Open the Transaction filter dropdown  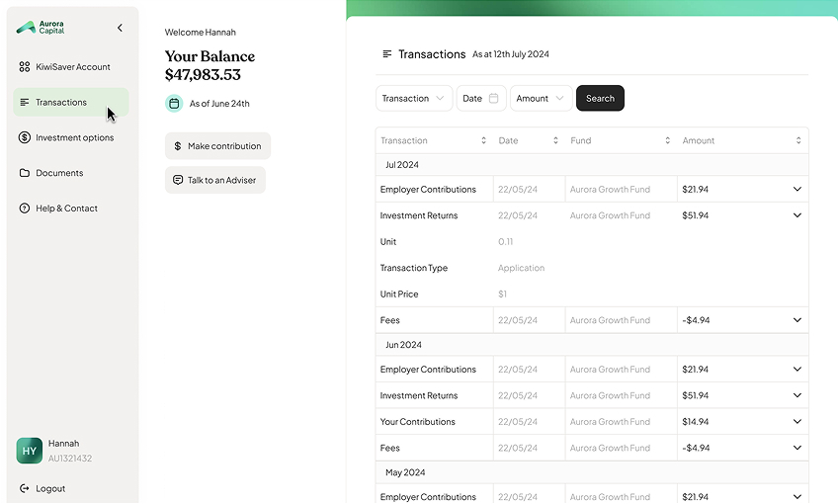tap(414, 99)
